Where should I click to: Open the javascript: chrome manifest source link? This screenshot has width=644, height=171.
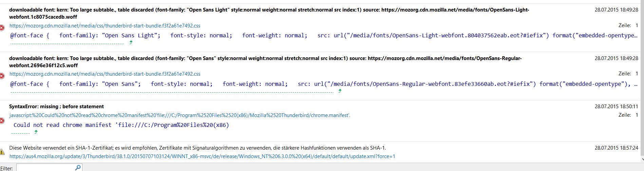180,115
